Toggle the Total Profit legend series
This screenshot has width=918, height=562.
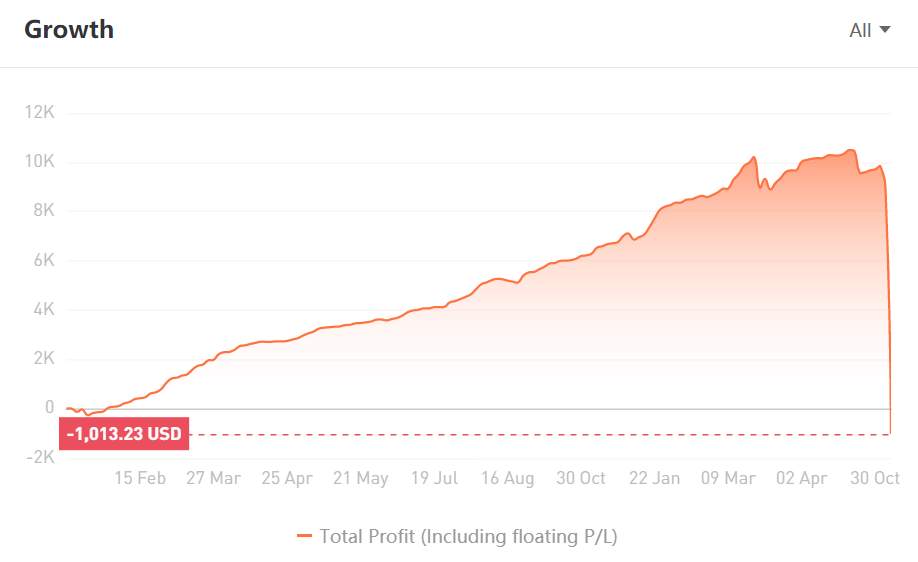click(x=457, y=536)
